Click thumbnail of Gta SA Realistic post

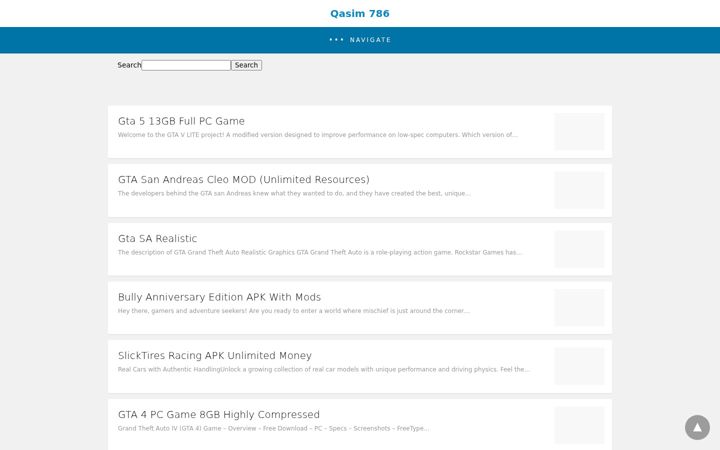[x=579, y=249]
